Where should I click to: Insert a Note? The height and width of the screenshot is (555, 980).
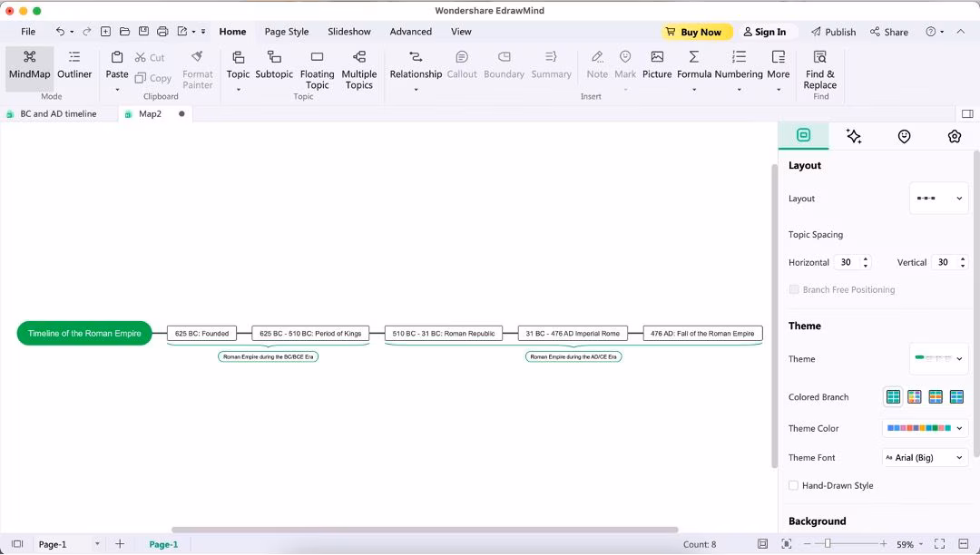(597, 65)
